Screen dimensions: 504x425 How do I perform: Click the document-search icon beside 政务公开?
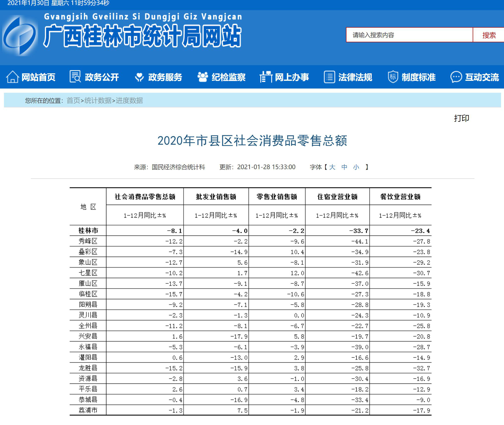[x=75, y=77]
